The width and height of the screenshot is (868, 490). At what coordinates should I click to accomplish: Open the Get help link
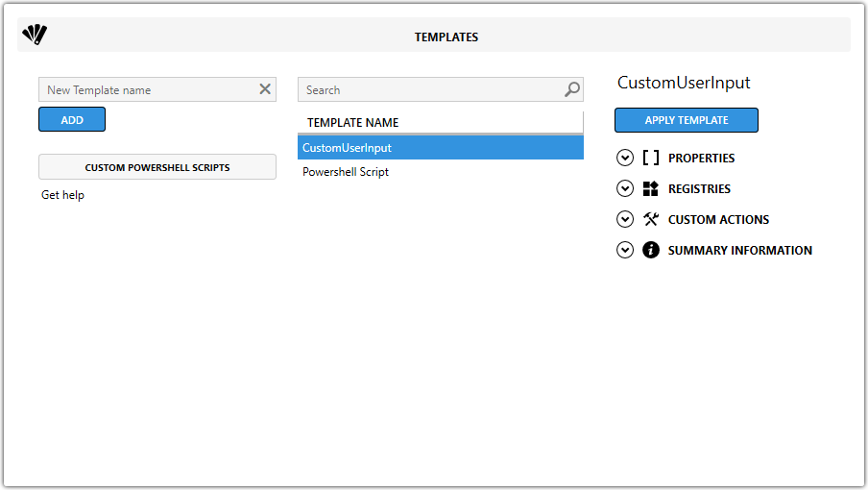(x=62, y=195)
